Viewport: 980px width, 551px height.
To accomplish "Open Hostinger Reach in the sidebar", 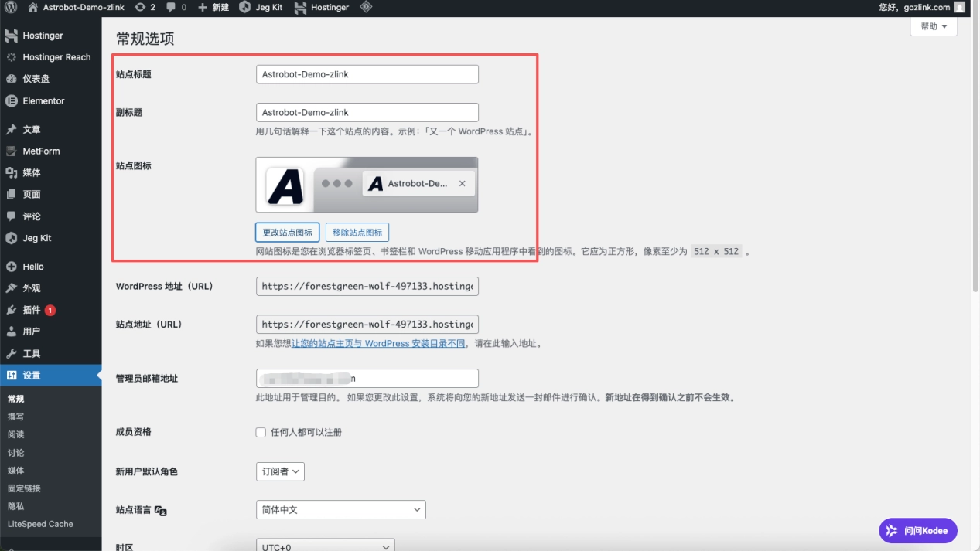I will [50, 57].
